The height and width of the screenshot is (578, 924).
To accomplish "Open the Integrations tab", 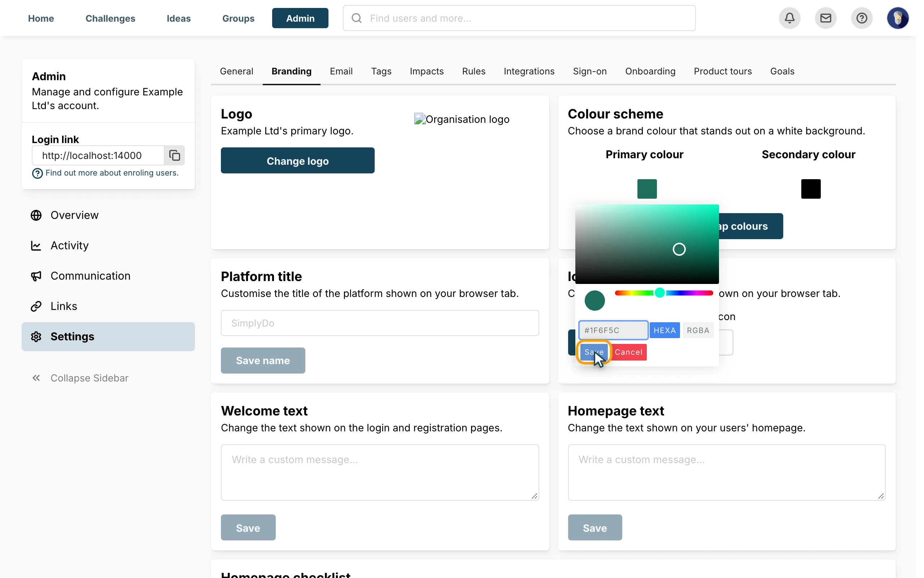I will tap(529, 71).
